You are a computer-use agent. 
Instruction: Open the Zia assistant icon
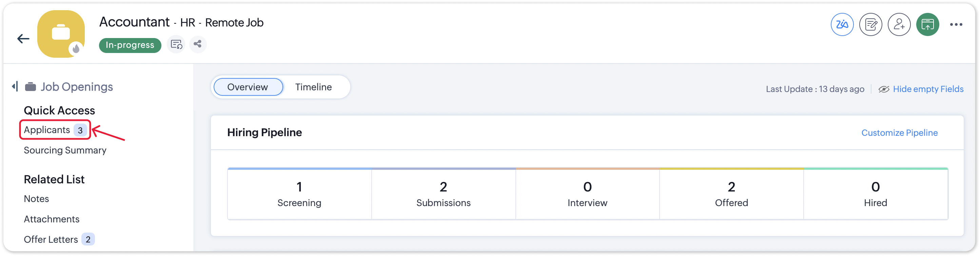click(842, 25)
